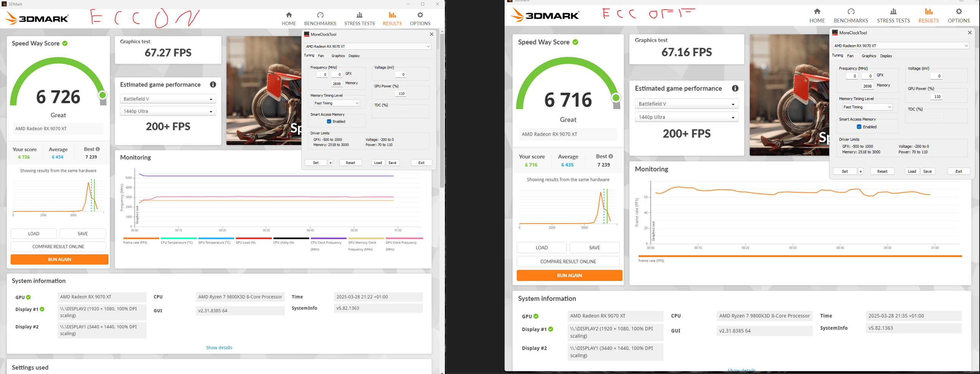
Task: Go to HOME in the right 3DMark window
Action: pyautogui.click(x=817, y=16)
